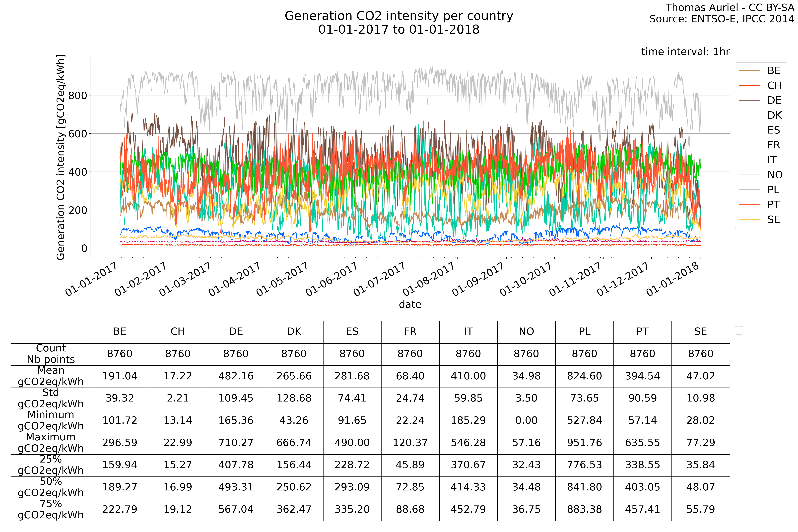This screenshot has width=798, height=532.
Task: Click the BE legend entry
Action: coord(774,70)
